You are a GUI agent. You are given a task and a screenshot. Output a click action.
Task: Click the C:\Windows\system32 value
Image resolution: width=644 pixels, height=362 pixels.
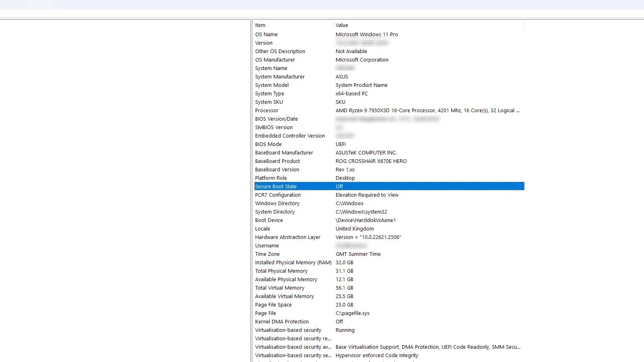coord(361,212)
